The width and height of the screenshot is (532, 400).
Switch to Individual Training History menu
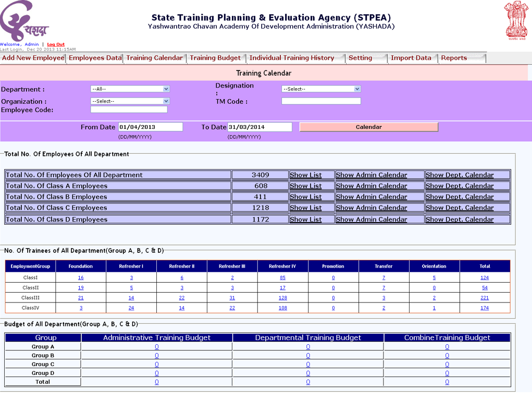click(x=291, y=58)
